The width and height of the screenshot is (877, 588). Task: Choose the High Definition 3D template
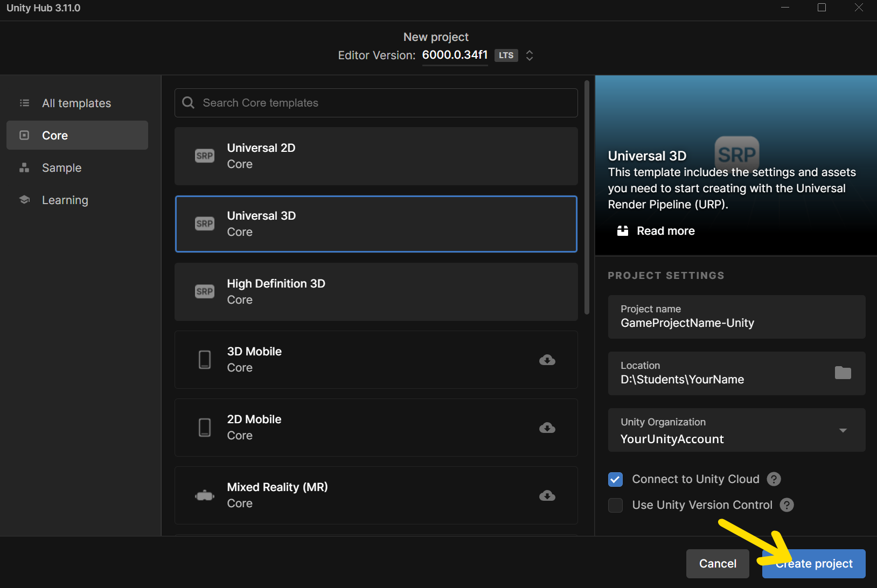376,292
